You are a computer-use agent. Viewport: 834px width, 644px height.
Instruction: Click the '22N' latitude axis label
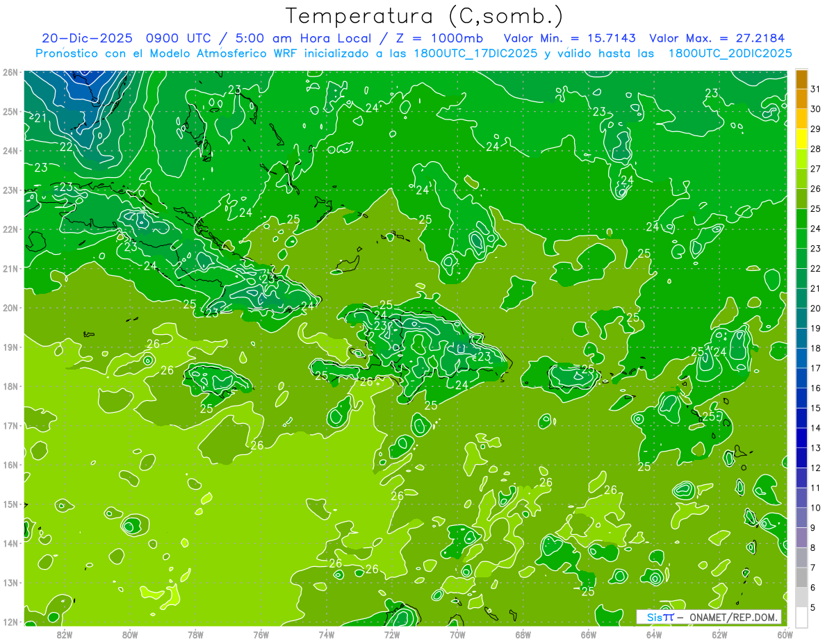tap(10, 229)
